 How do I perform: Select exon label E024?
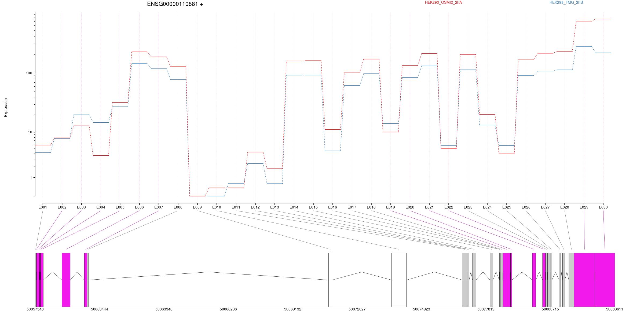tap(487, 207)
